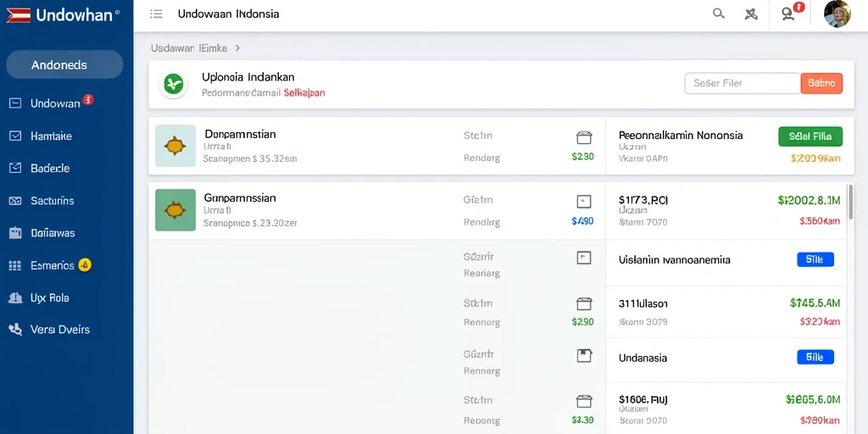Click the tools icon beside search
Image resolution: width=868 pixels, height=434 pixels.
click(x=751, y=14)
